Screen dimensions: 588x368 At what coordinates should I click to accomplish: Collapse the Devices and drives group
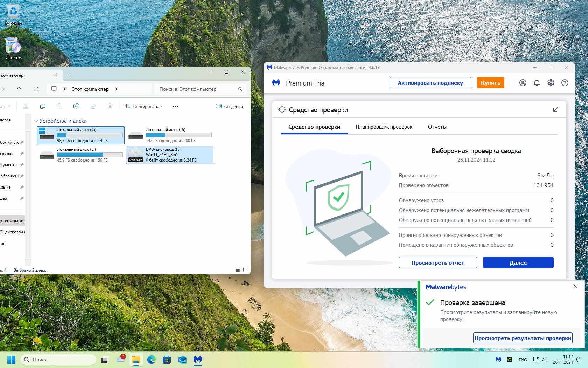36,121
